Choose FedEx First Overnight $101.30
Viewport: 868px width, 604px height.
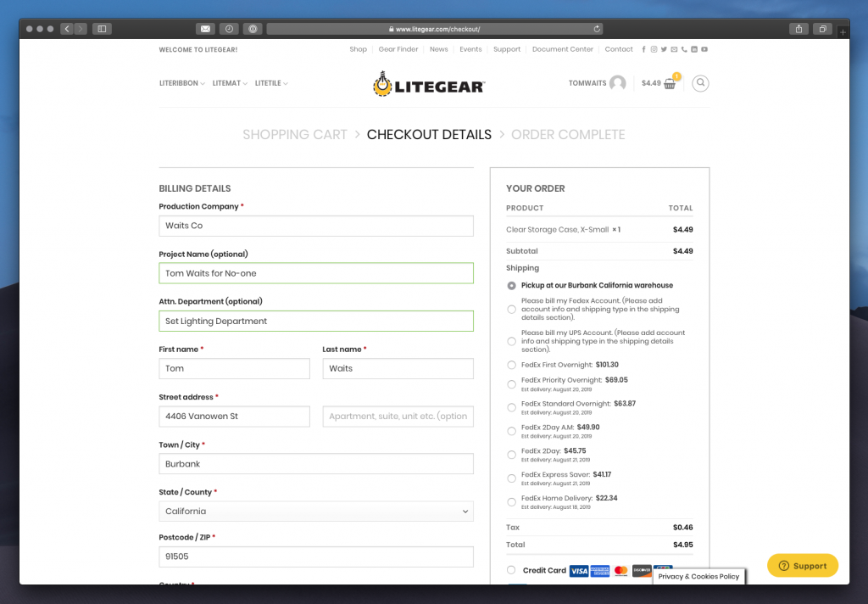[x=511, y=365]
